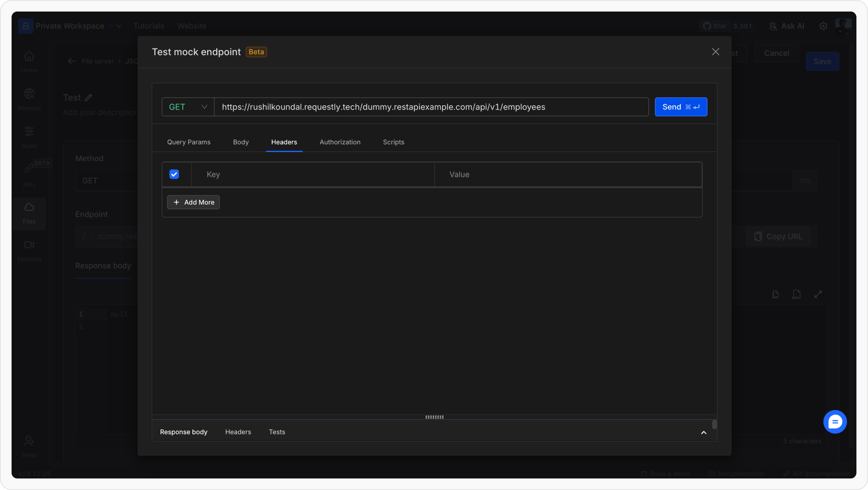This screenshot has width=868, height=490.
Task: Click Add More to add header
Action: coord(193,202)
